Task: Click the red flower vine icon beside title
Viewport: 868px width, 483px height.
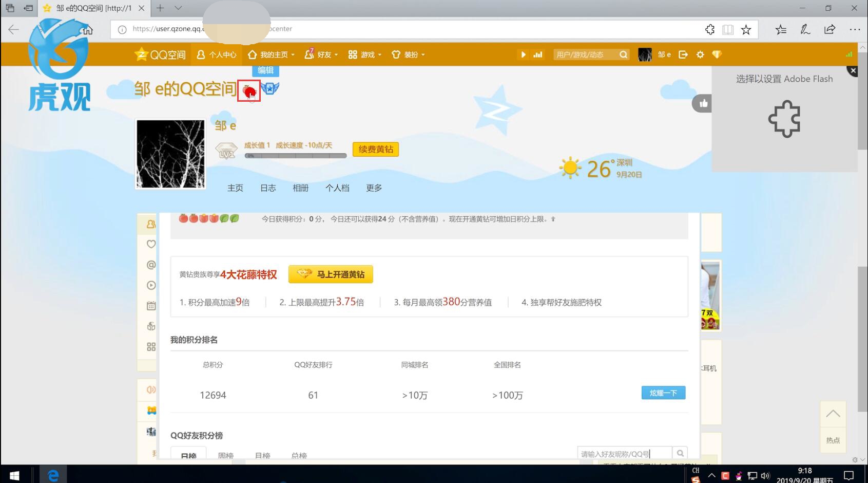Action: pyautogui.click(x=249, y=91)
